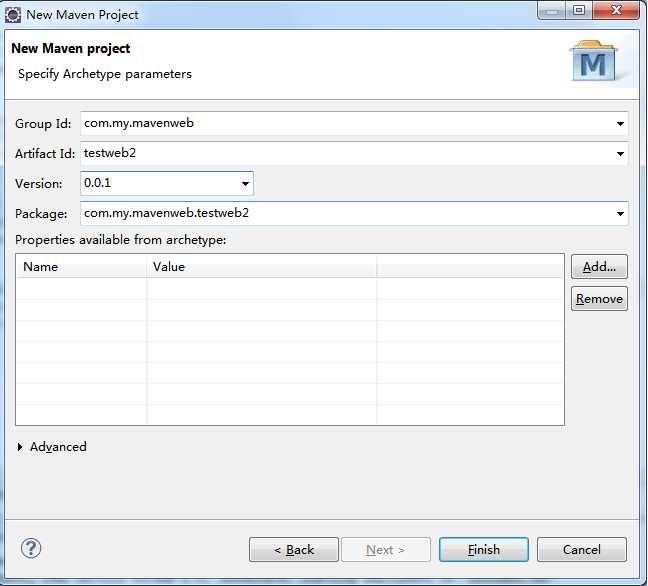Click the Version field showing 0.0.1
The image size is (648, 586).
click(x=167, y=183)
